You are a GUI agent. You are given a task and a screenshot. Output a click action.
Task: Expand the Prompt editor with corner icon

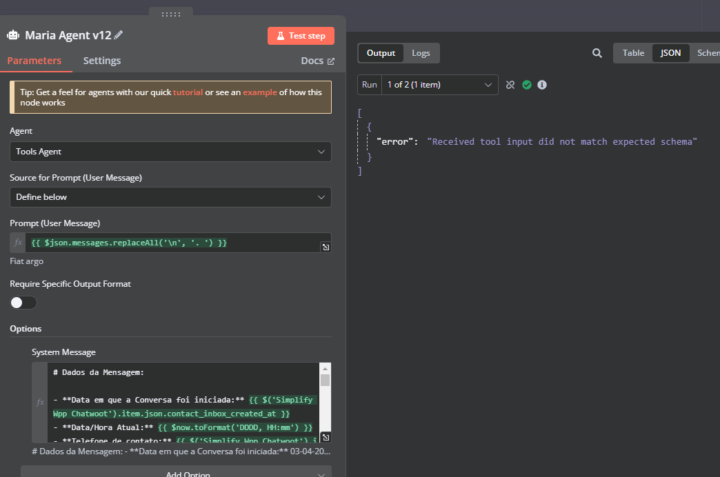pyautogui.click(x=326, y=247)
